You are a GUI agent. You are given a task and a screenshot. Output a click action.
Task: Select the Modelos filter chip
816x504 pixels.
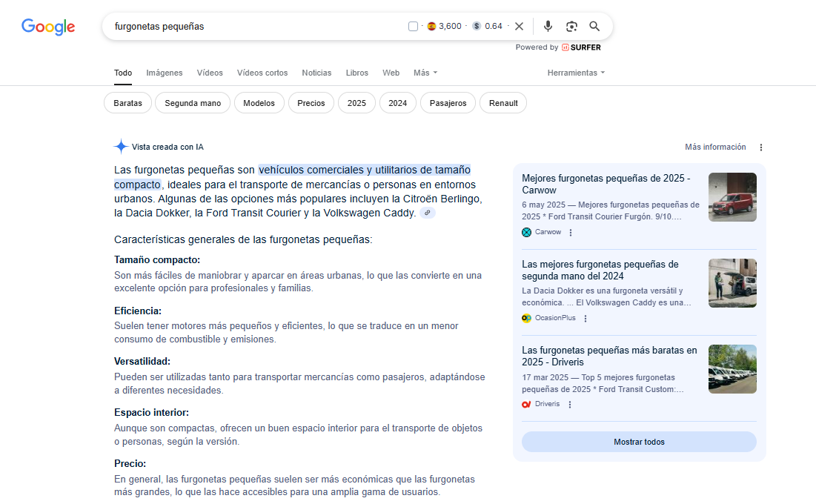click(x=259, y=103)
